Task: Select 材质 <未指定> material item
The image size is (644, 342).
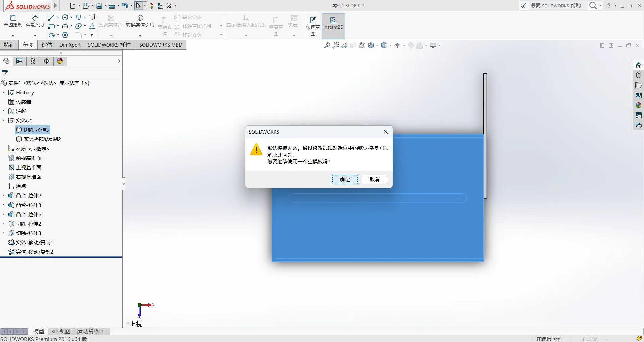Action: click(x=29, y=149)
